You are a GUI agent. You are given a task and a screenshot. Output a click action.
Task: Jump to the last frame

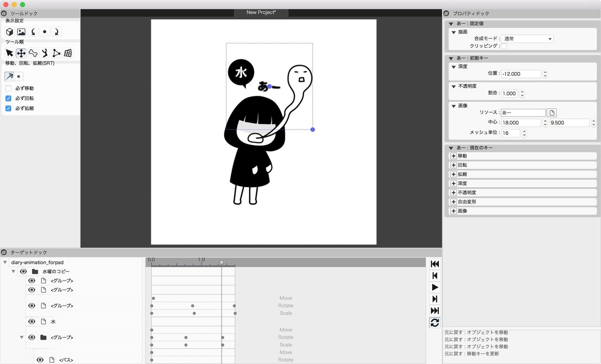(435, 311)
